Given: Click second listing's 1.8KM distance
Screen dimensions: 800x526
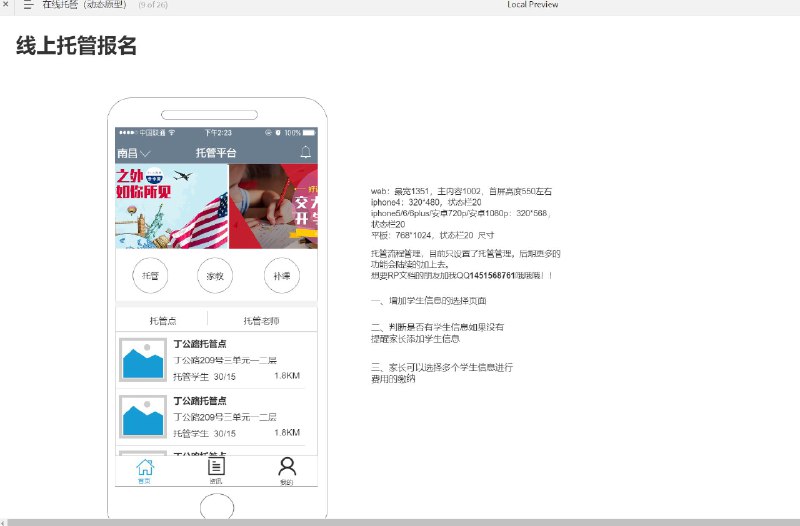Looking at the screenshot, I should (287, 433).
